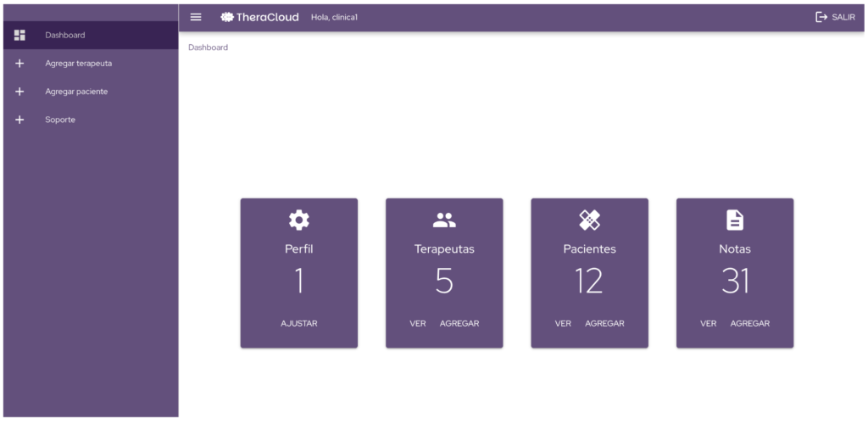Click the plus icon beside Soporte
The width and height of the screenshot is (868, 424).
click(x=20, y=120)
